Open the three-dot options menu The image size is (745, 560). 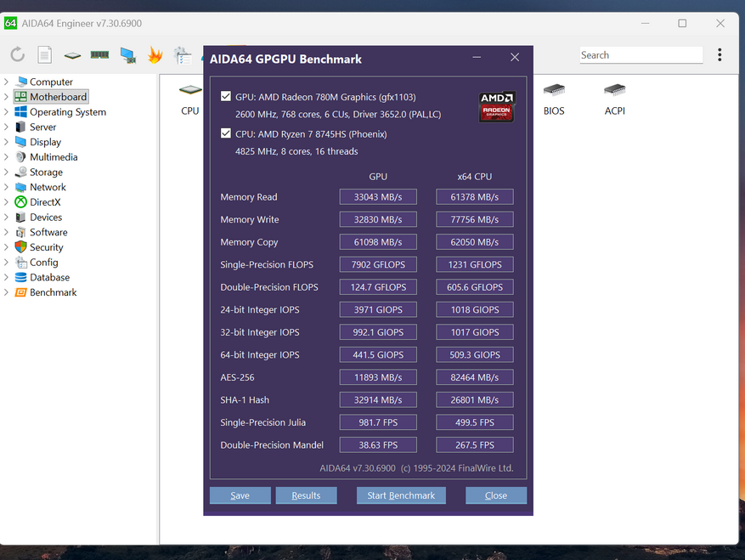coord(720,54)
